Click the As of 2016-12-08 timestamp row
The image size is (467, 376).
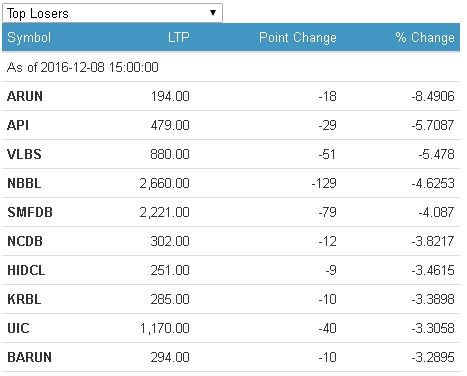231,67
